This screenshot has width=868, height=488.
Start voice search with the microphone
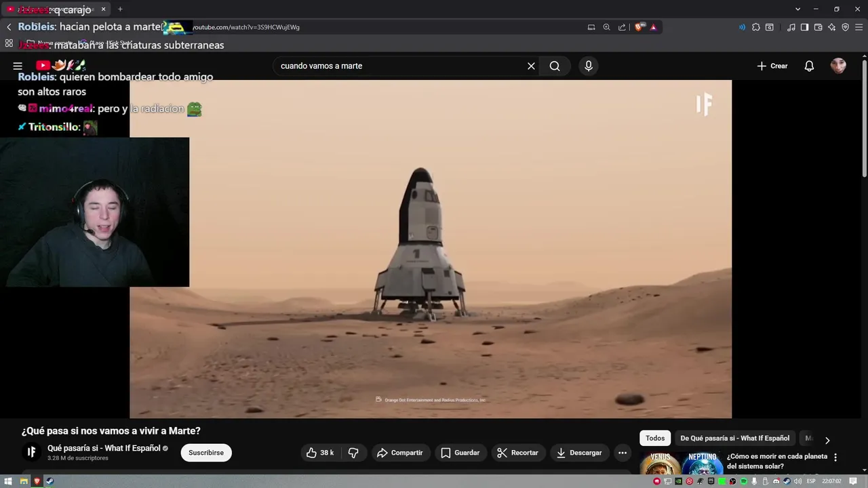(589, 66)
